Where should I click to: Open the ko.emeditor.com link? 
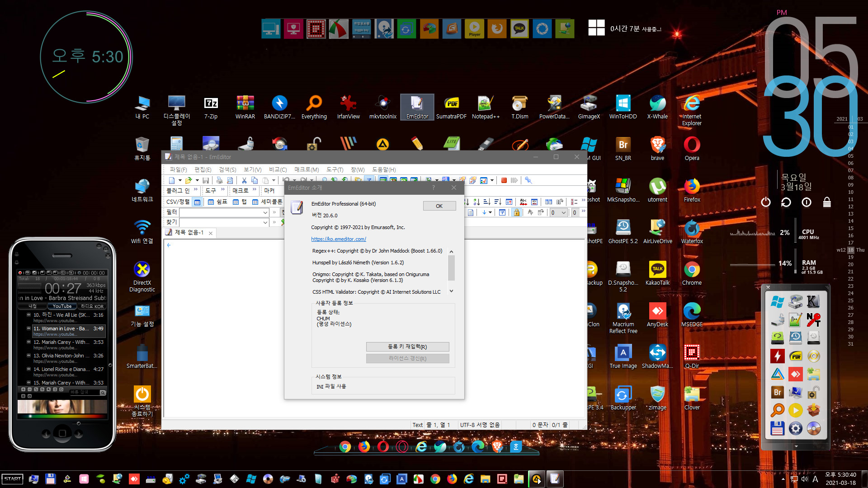pyautogui.click(x=339, y=239)
